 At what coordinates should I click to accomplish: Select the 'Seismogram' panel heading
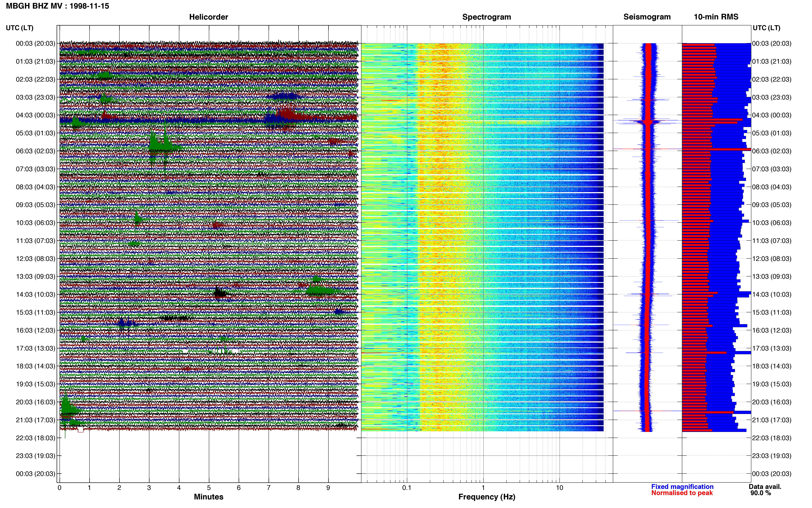(647, 17)
